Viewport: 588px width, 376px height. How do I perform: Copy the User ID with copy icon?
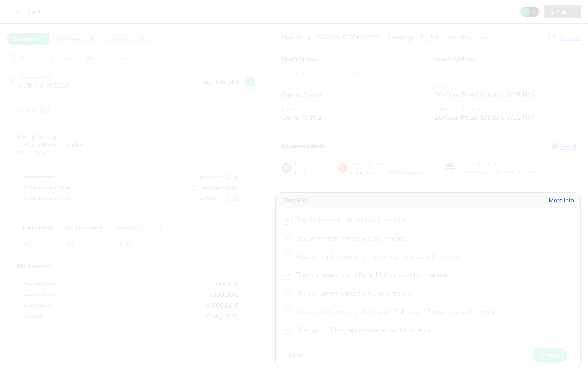[x=310, y=37]
